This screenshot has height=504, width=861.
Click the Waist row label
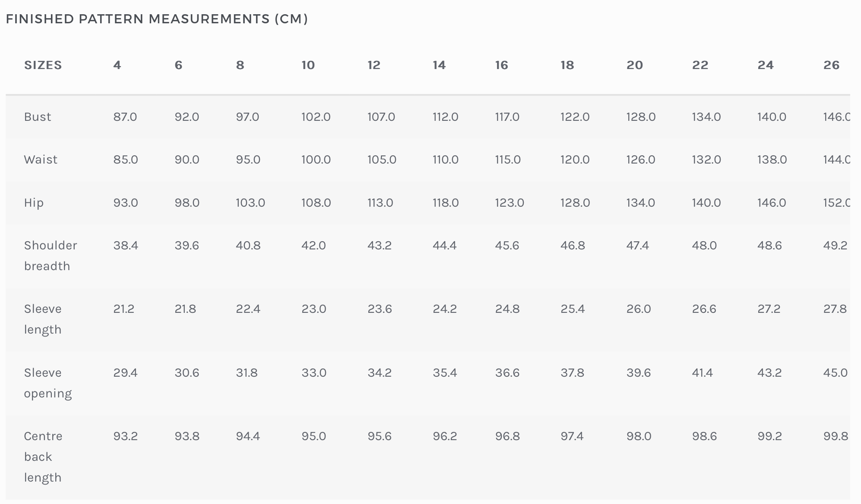coord(41,160)
